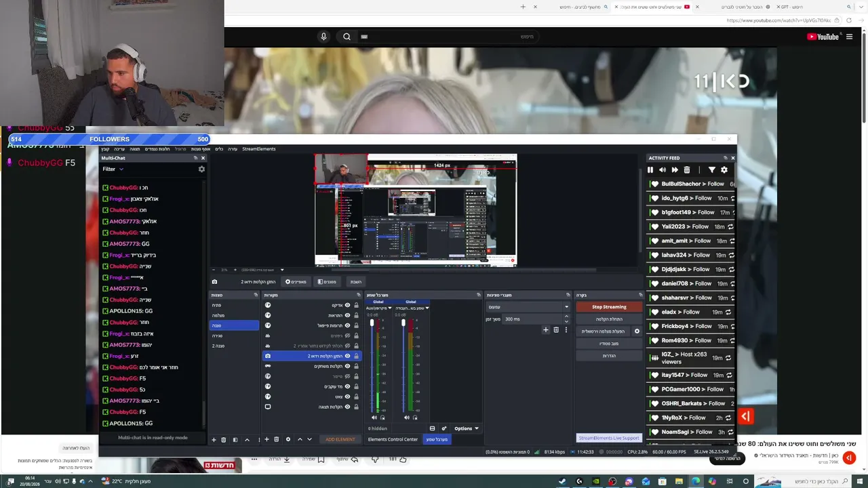Open Activity Feed settings gear
868x488 pixels.
pos(724,170)
